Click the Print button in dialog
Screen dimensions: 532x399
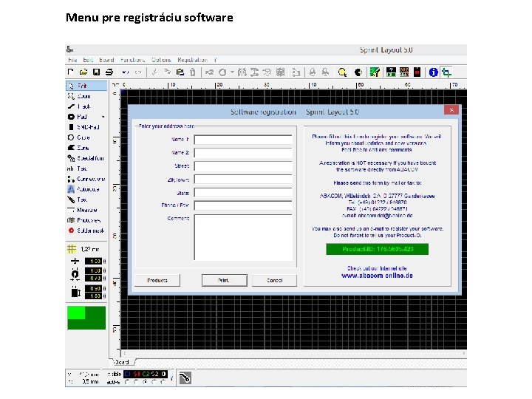pyautogui.click(x=225, y=280)
